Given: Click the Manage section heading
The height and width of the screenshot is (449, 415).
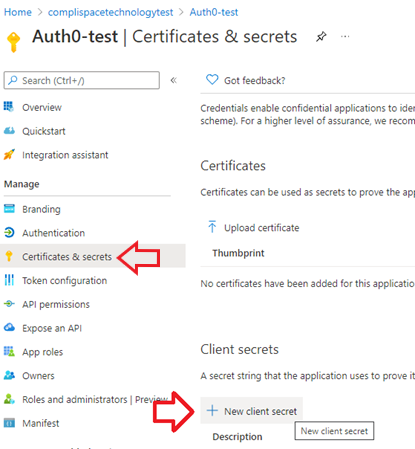Looking at the screenshot, I should coord(21,184).
